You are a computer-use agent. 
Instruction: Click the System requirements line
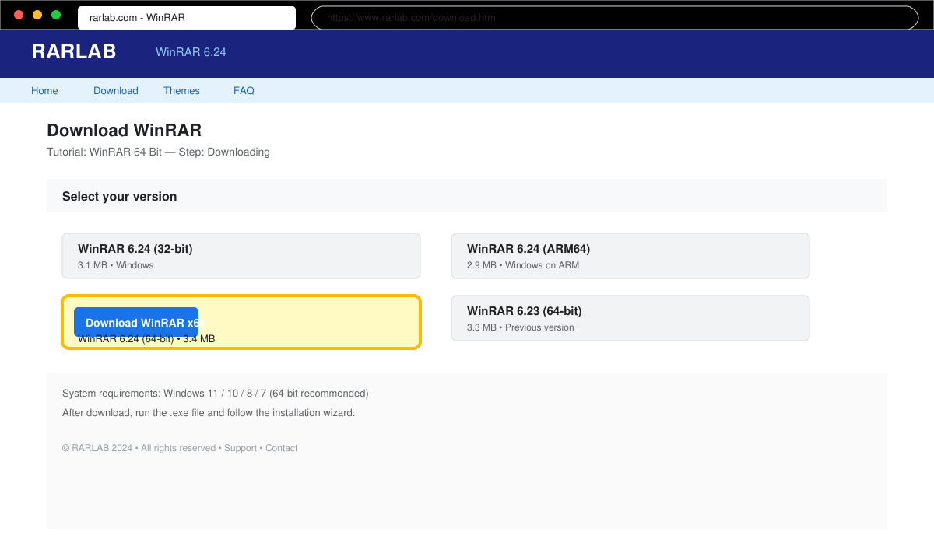[216, 394]
